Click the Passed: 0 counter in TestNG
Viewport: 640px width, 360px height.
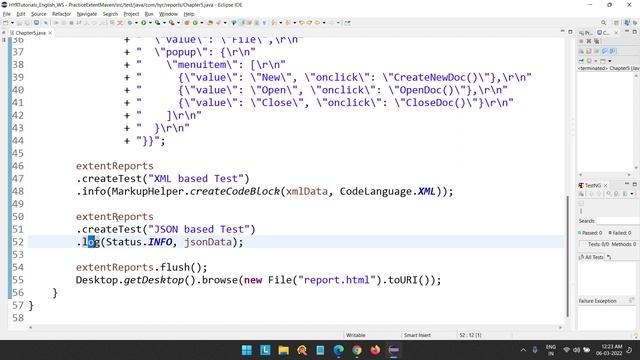pos(590,233)
